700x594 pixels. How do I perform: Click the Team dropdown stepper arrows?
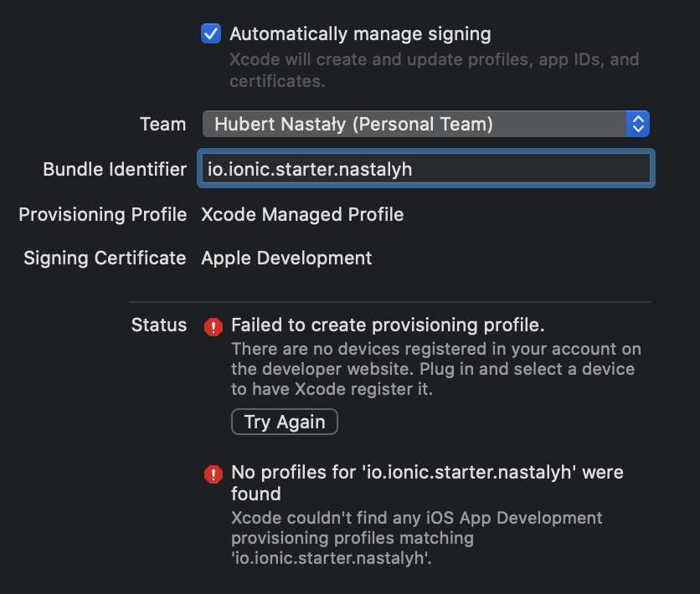tap(638, 125)
